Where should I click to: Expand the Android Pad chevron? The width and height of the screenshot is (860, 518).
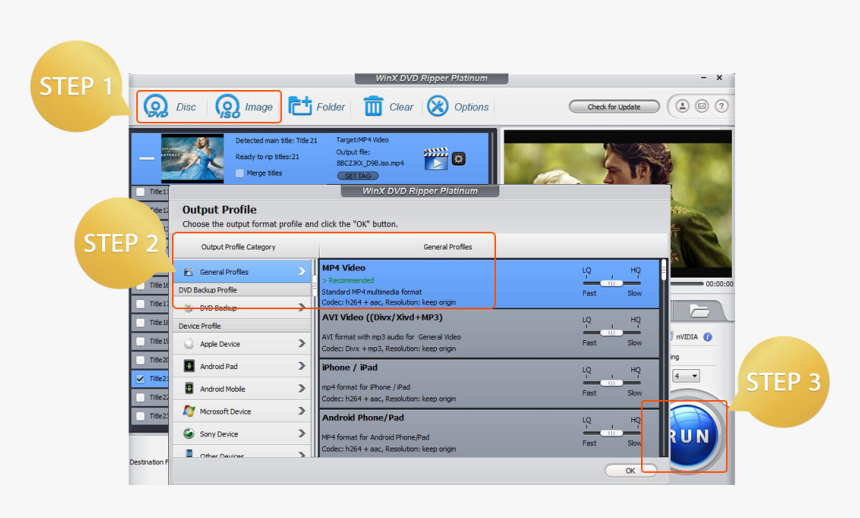(x=302, y=366)
